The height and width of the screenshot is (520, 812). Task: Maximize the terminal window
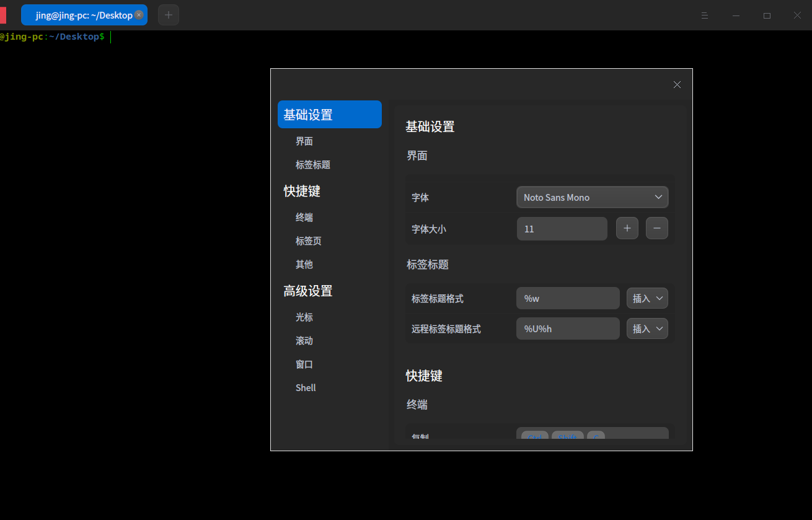point(767,15)
